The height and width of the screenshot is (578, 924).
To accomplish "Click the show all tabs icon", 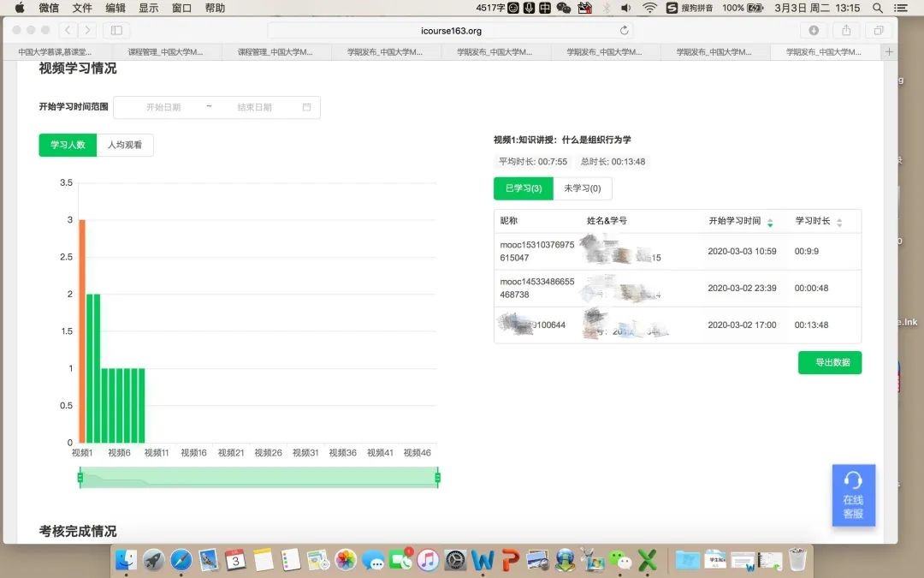I will click(x=878, y=30).
